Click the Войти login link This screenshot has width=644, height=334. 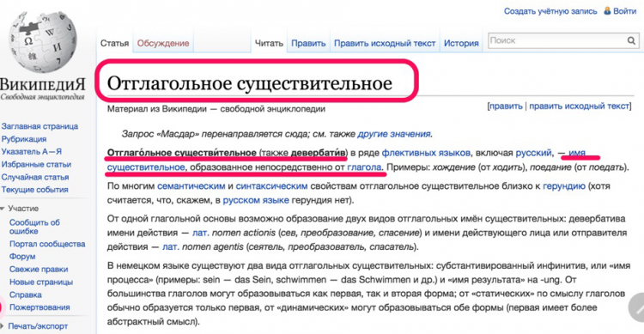(625, 11)
